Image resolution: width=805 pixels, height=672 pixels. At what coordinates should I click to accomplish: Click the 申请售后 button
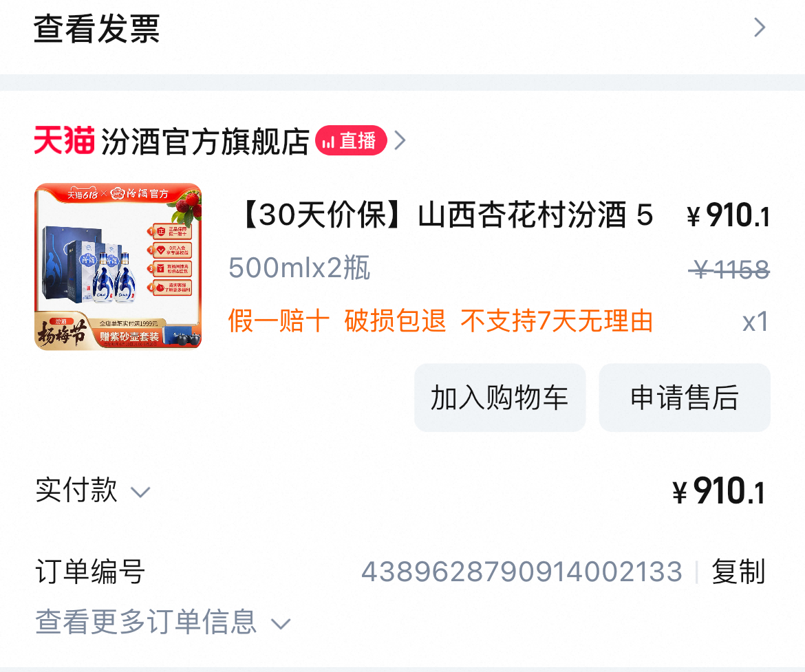685,398
